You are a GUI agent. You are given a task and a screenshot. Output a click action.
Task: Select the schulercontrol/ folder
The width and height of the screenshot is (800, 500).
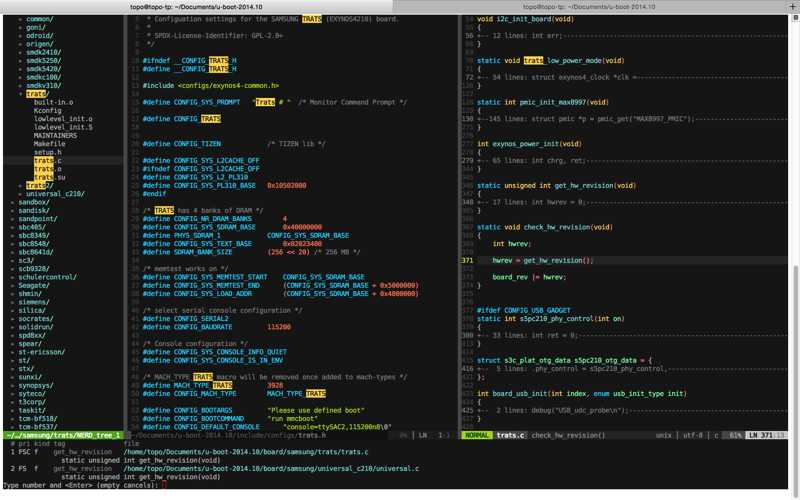(47, 277)
